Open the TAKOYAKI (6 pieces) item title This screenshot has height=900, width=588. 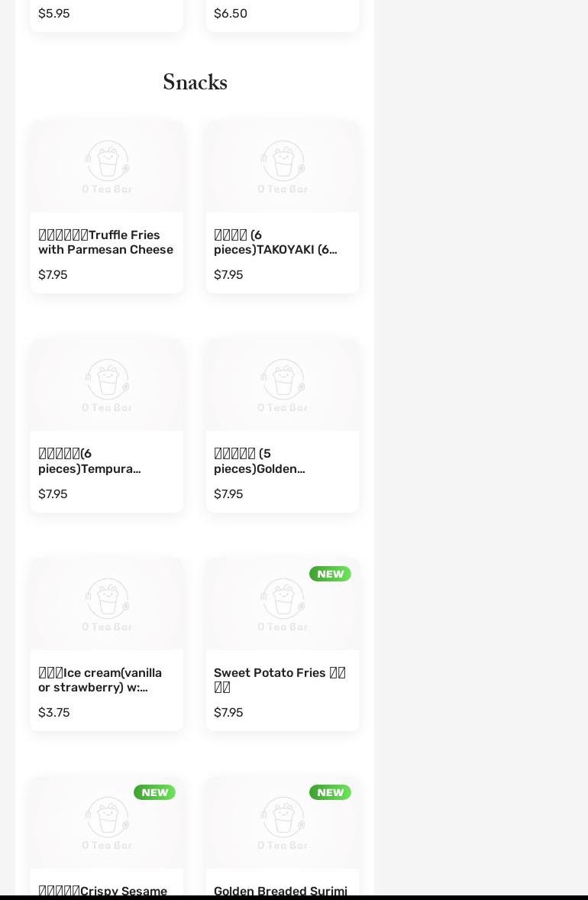275,242
